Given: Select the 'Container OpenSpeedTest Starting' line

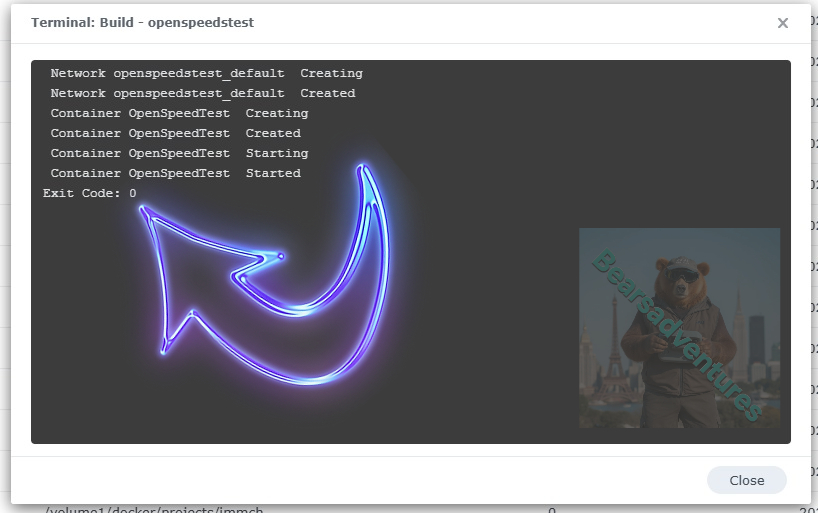Looking at the screenshot, I should click(x=179, y=153).
